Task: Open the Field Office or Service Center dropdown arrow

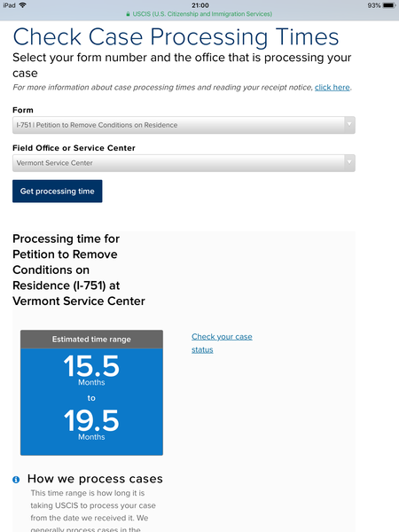Action: (349, 162)
